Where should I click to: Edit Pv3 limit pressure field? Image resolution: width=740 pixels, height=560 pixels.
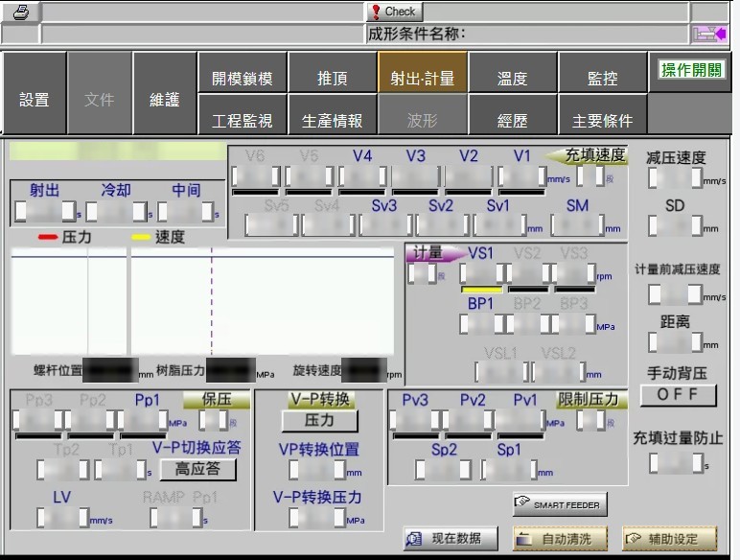tap(415, 420)
